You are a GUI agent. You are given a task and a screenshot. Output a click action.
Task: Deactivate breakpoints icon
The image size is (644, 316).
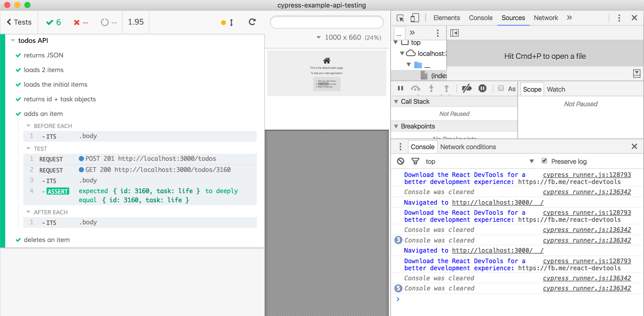pos(467,88)
